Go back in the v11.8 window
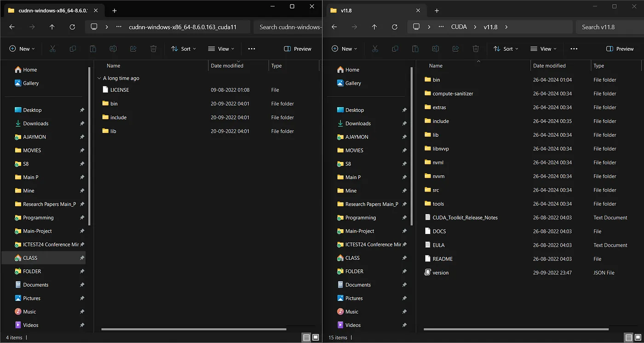 click(x=334, y=27)
